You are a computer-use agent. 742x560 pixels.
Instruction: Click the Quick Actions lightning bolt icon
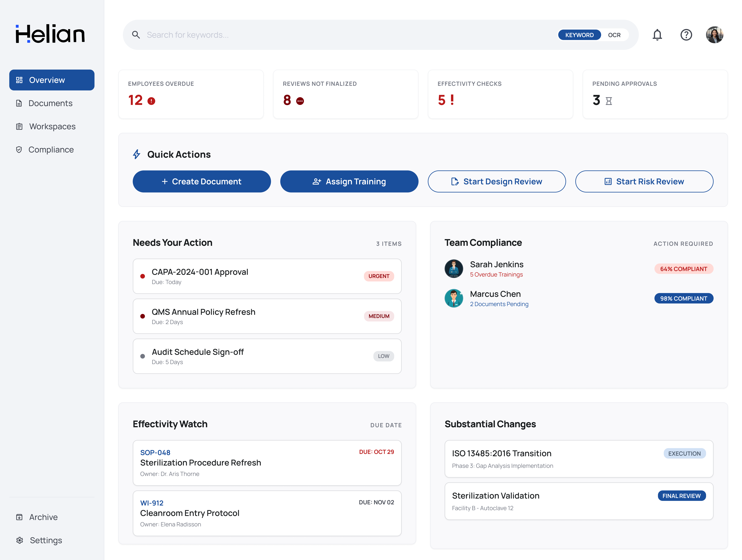[x=137, y=154]
